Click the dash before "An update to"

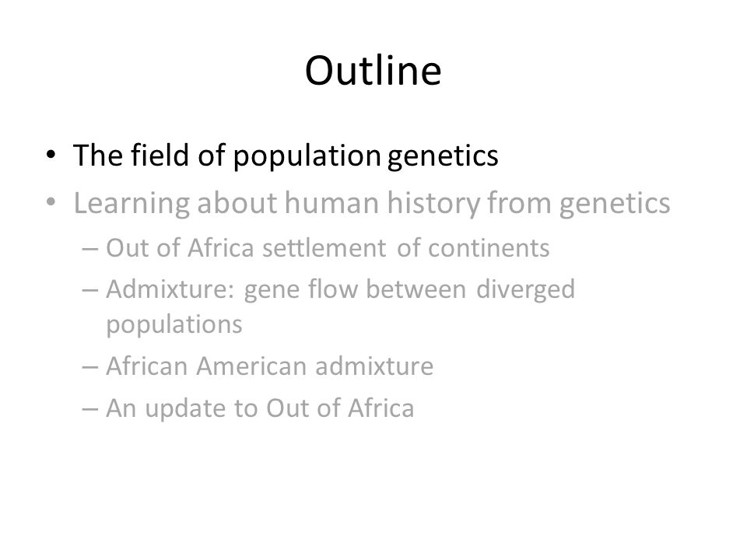[90, 408]
